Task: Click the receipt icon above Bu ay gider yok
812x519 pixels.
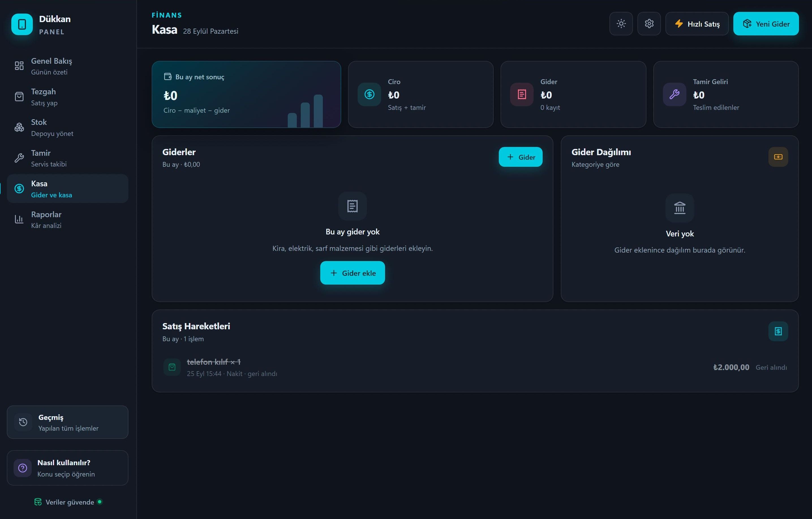Action: click(x=352, y=206)
